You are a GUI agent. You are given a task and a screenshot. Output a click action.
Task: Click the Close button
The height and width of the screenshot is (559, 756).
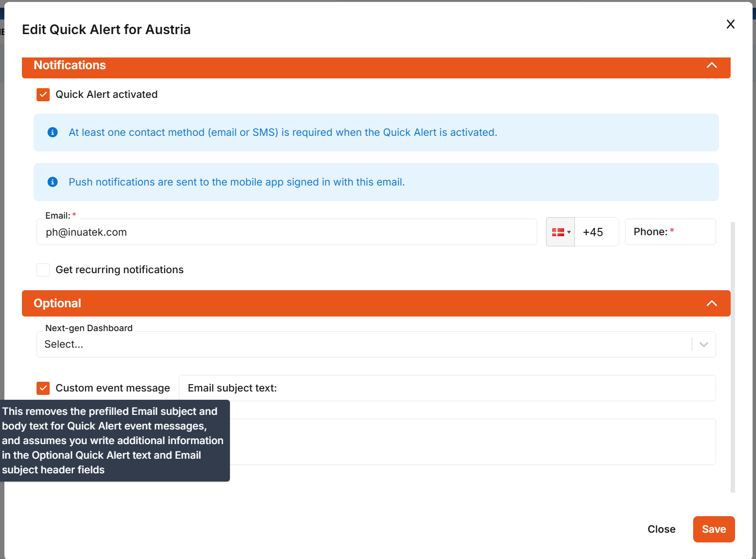pos(661,529)
